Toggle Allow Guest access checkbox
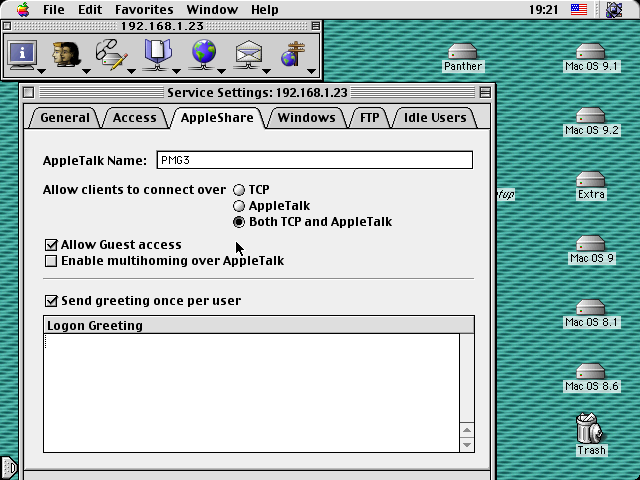 pos(51,245)
